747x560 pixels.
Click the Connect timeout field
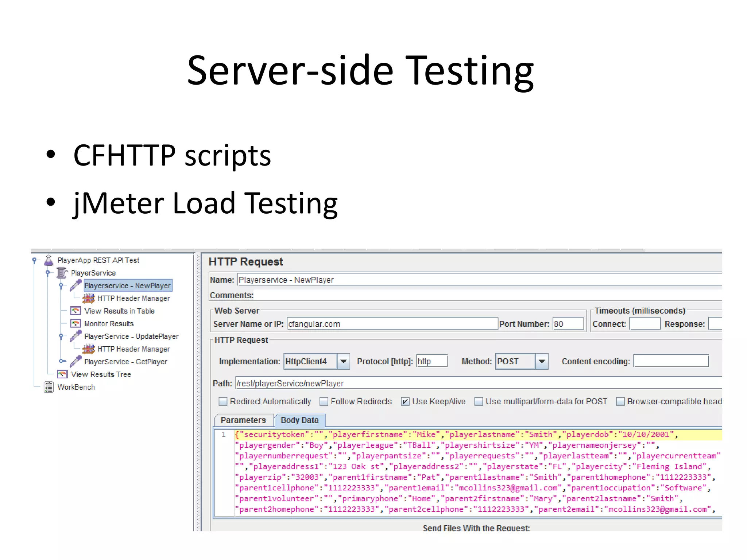645,324
